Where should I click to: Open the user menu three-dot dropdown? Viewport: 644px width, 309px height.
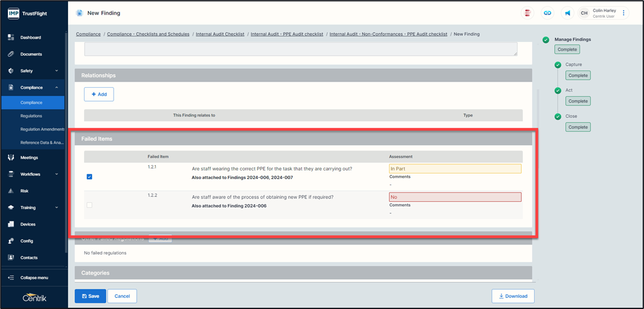click(624, 13)
